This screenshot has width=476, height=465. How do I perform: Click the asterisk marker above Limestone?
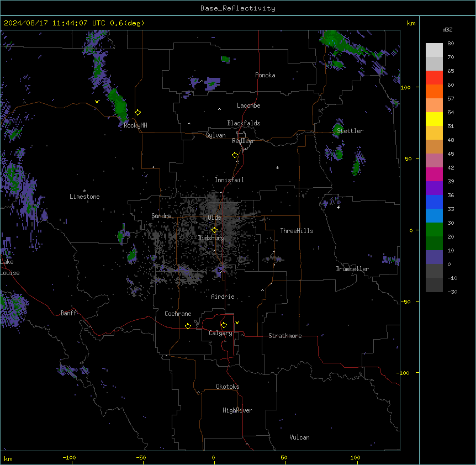point(84,191)
